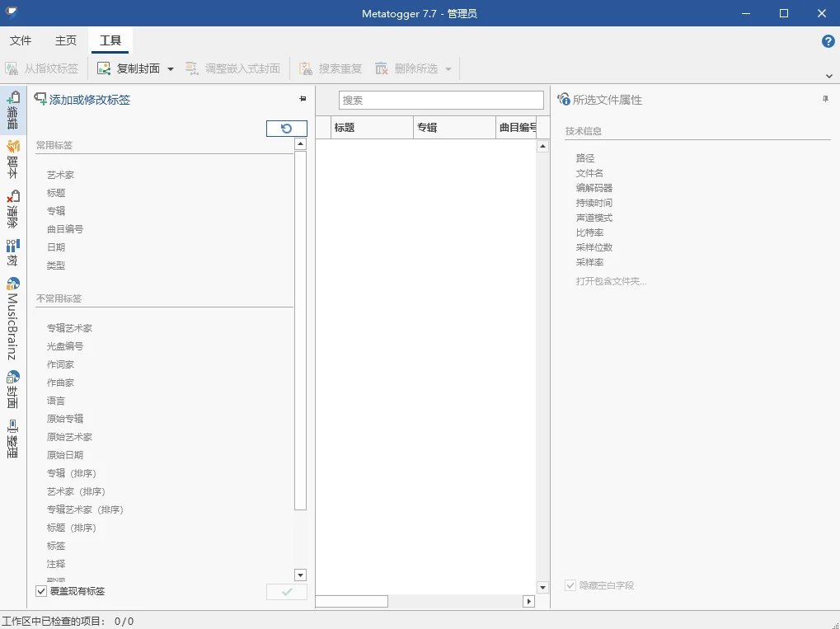
Task: Open the 复制封面 dropdown arrow
Action: [171, 68]
